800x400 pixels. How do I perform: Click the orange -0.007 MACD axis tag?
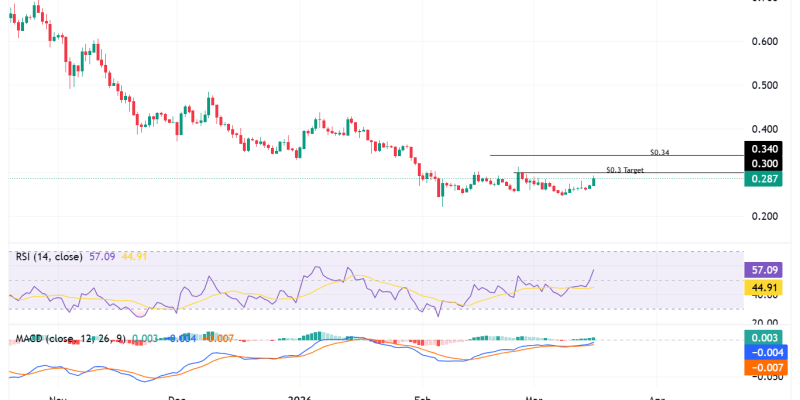(x=766, y=367)
